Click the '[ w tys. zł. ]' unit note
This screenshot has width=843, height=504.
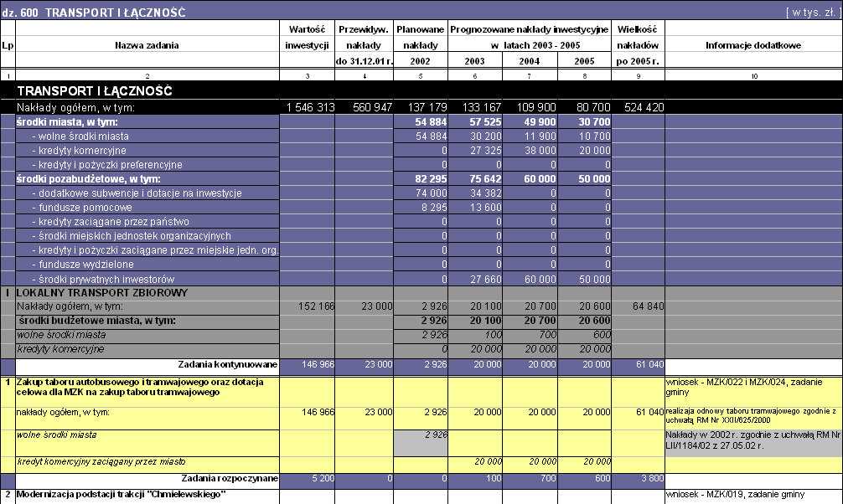click(x=814, y=13)
